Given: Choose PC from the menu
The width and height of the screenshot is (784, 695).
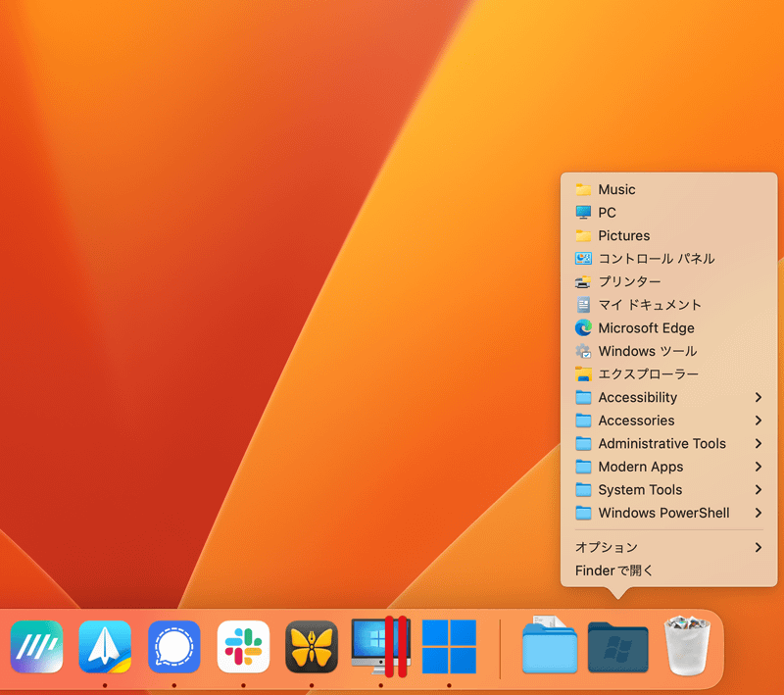Looking at the screenshot, I should [x=669, y=213].
